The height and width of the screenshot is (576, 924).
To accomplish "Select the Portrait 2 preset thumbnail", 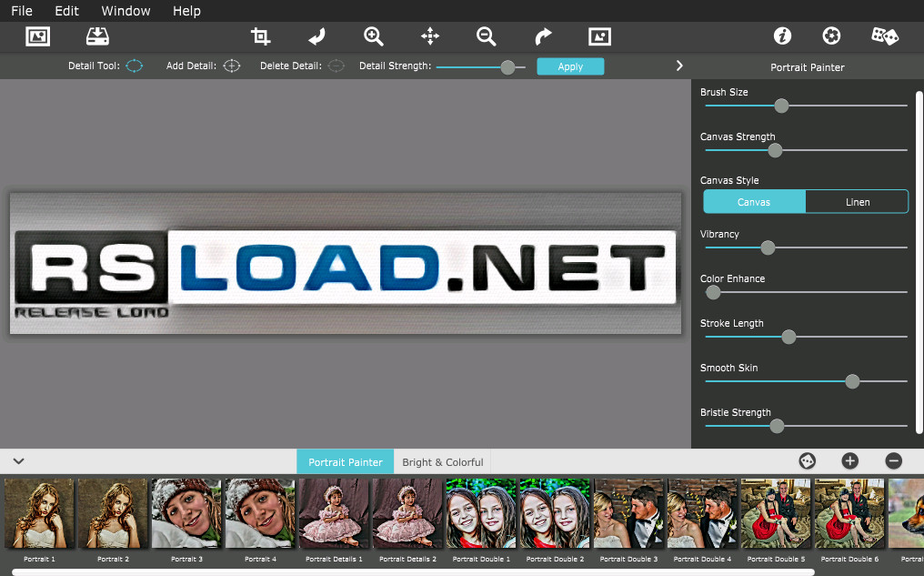I will (113, 513).
